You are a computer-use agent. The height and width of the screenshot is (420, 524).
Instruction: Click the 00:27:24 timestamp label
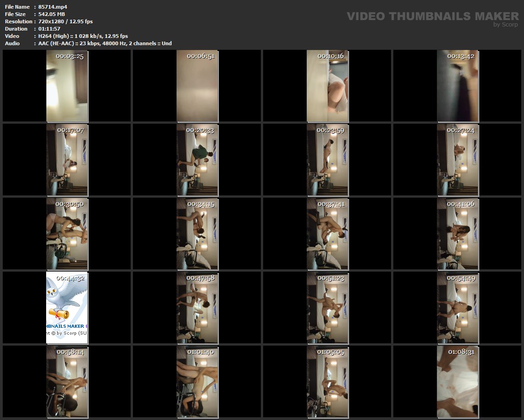(x=460, y=130)
